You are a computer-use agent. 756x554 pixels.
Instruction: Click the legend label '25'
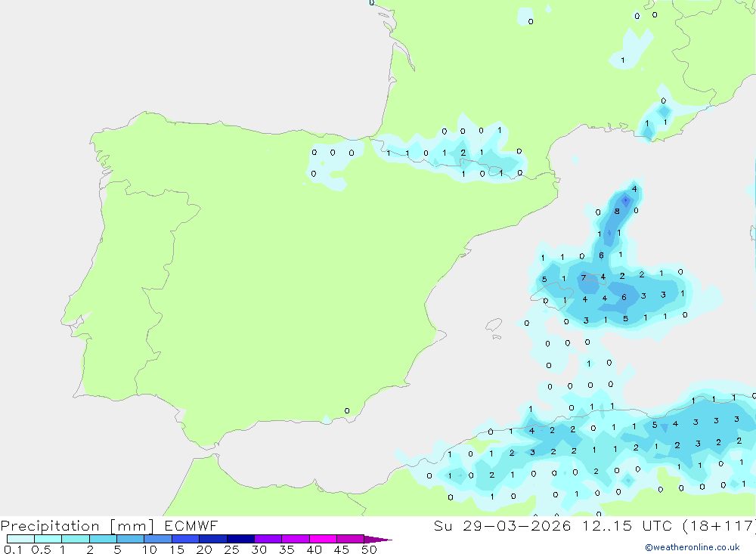pos(231,549)
